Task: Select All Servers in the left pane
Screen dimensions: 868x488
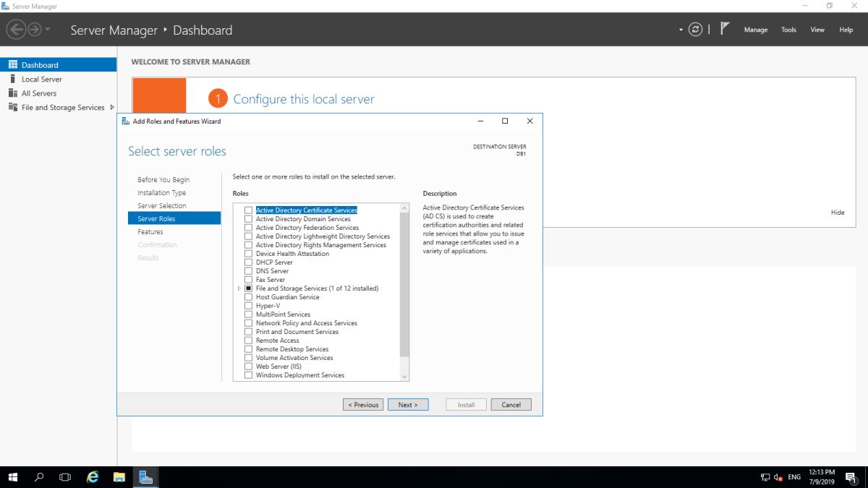Action: click(58, 93)
